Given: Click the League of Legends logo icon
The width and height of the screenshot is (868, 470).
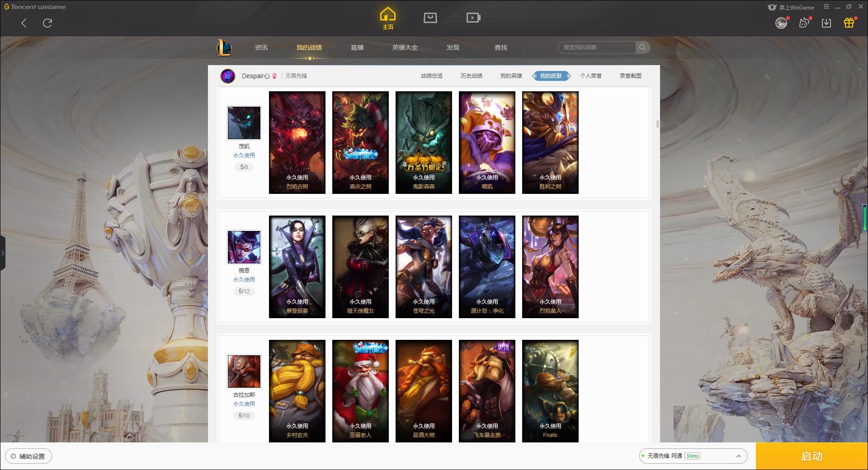Looking at the screenshot, I should click(x=225, y=47).
